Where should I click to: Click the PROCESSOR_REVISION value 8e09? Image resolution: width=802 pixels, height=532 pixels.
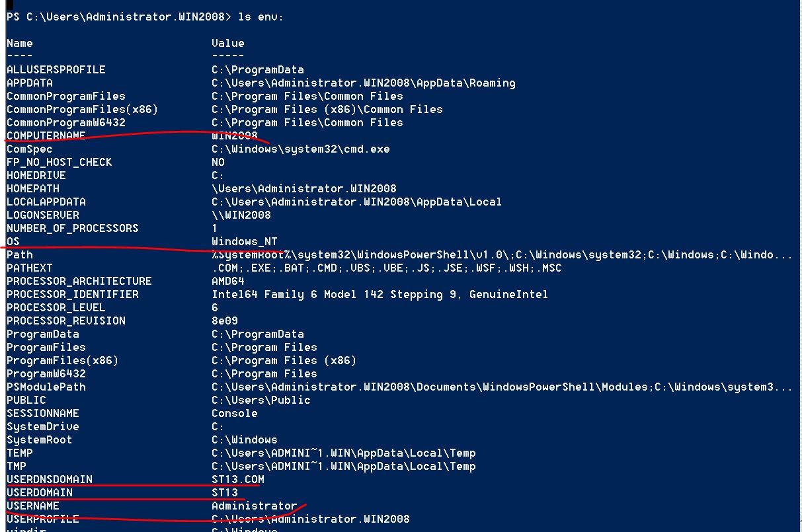pyautogui.click(x=225, y=321)
